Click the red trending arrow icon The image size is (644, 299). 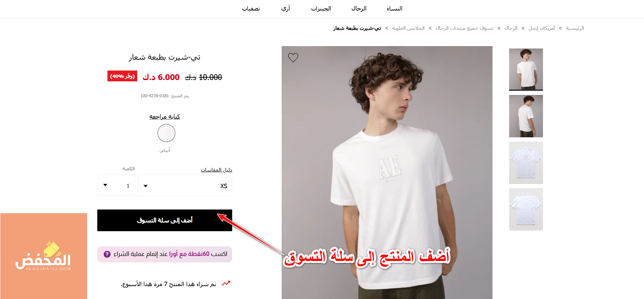click(226, 283)
